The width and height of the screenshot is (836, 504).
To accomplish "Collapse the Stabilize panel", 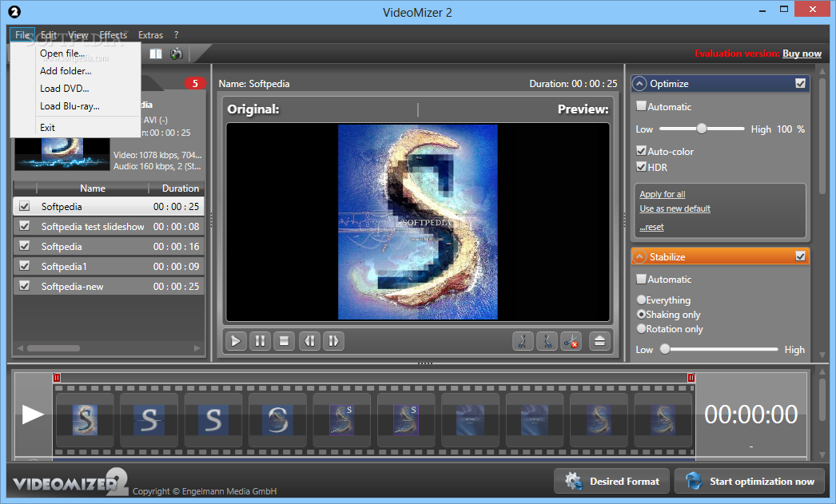I will pos(639,257).
